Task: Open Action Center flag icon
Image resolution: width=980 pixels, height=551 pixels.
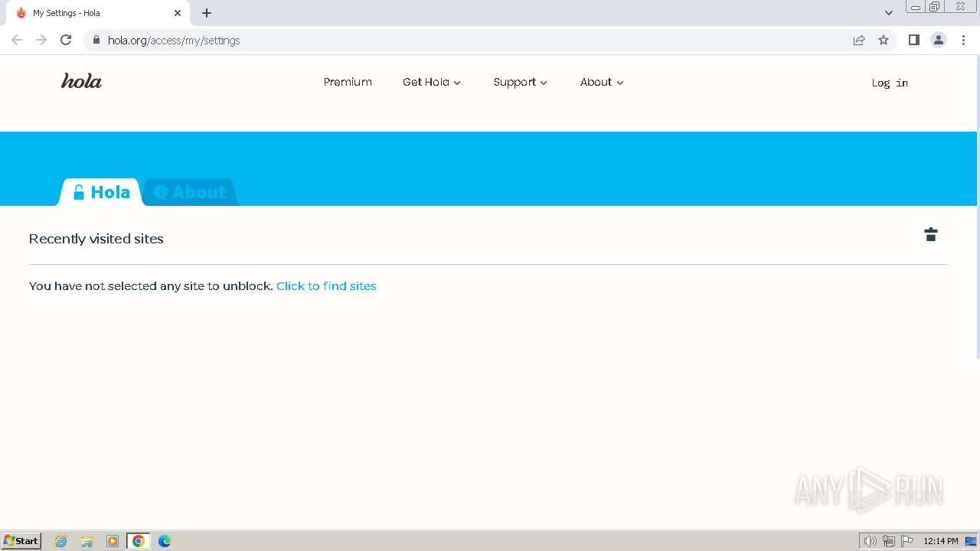Action: coord(907,541)
